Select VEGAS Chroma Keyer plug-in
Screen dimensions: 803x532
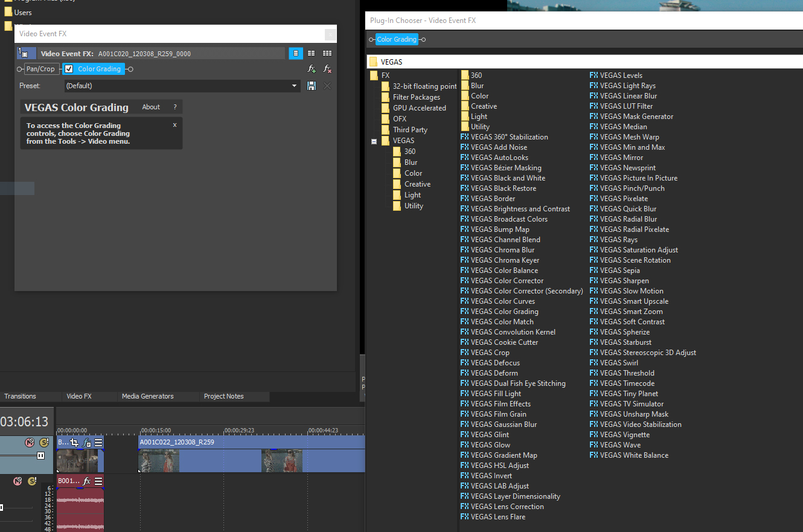click(x=500, y=260)
